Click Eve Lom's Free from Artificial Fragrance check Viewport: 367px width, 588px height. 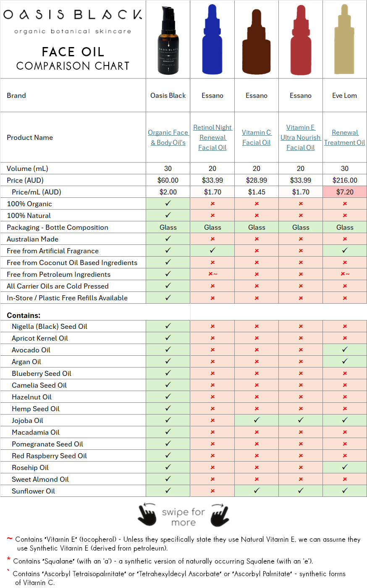point(345,250)
